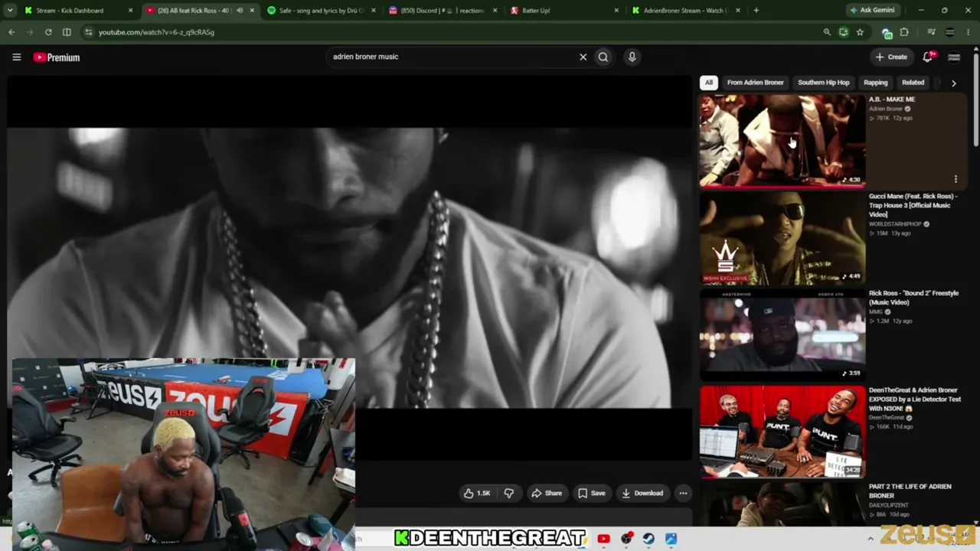Mute the YouTube tab audio icon
This screenshot has width=980, height=551.
pos(240,11)
